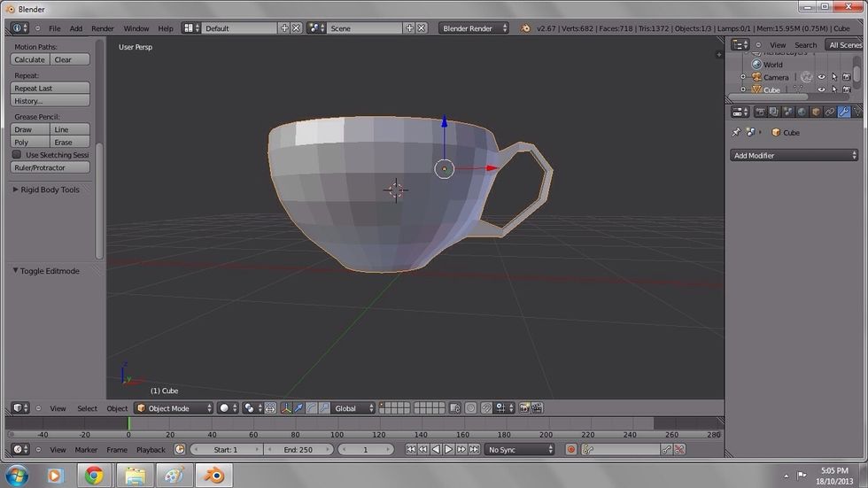Toggle Cube visibility eye in outliner
Image resolution: width=868 pixels, height=488 pixels.
coord(821,89)
